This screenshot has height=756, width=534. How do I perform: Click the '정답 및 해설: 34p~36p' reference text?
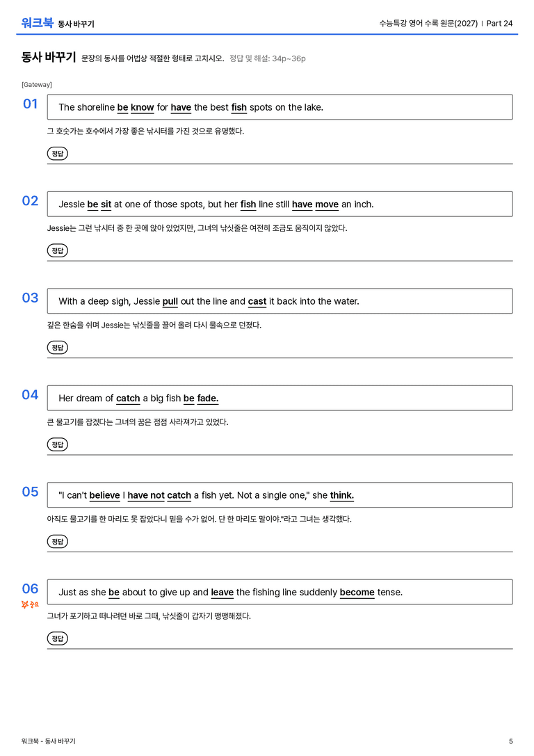pyautogui.click(x=268, y=58)
